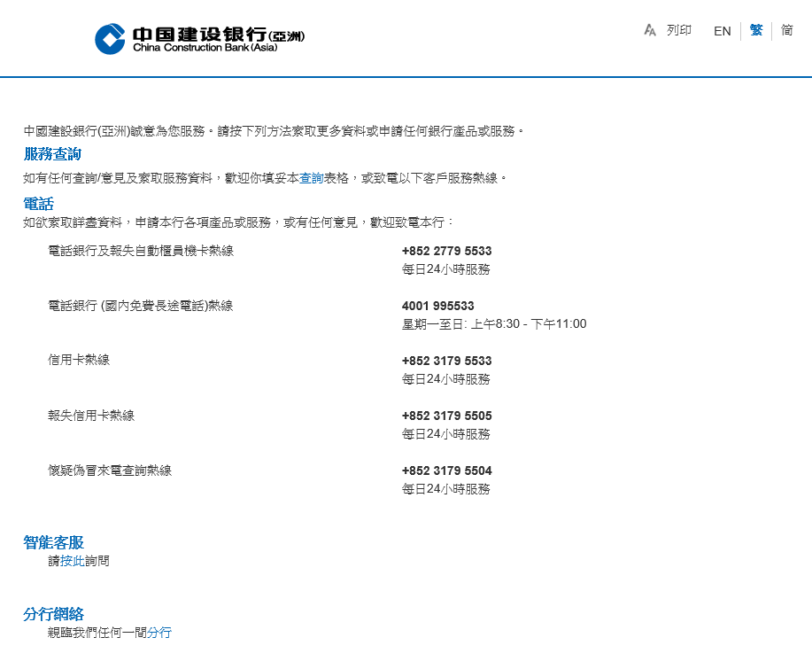Click the 智能客服 heading
Image resolution: width=812 pixels, height=661 pixels.
54,542
